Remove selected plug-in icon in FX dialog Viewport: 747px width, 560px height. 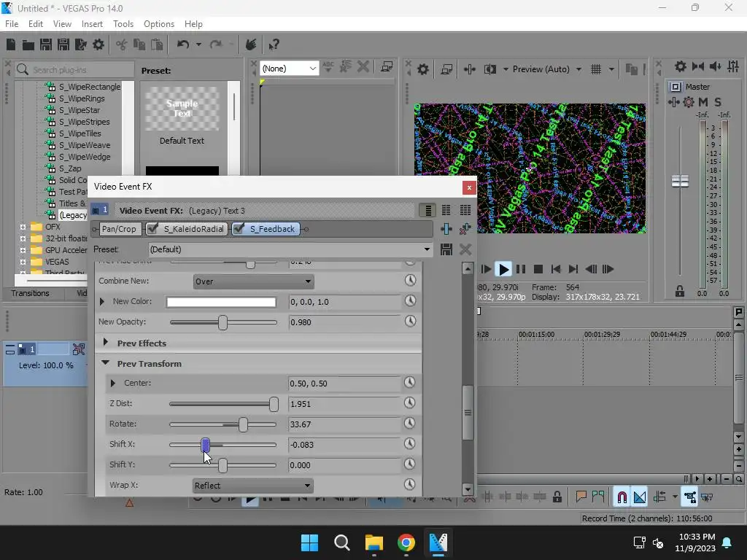click(465, 229)
